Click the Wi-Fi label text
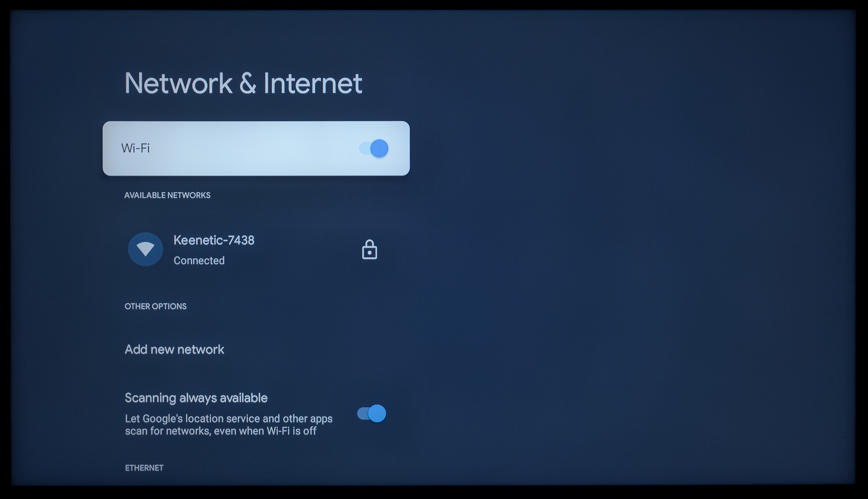This screenshot has height=499, width=868. 135,148
